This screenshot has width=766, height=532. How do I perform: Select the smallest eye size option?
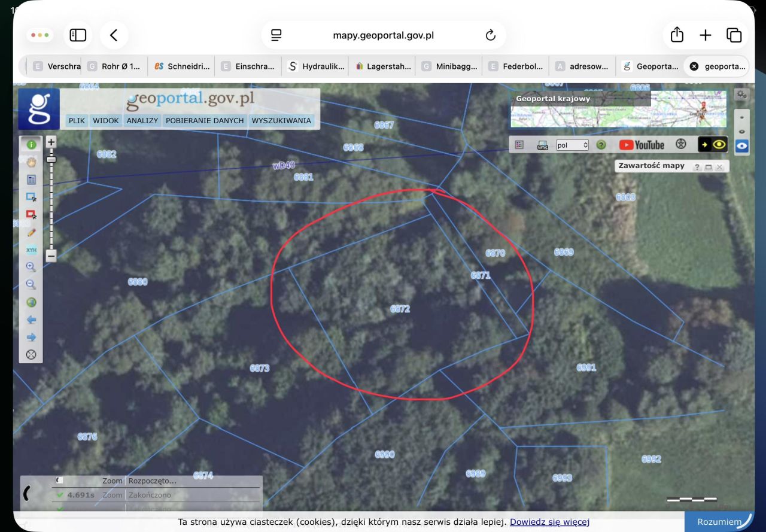[x=742, y=117]
